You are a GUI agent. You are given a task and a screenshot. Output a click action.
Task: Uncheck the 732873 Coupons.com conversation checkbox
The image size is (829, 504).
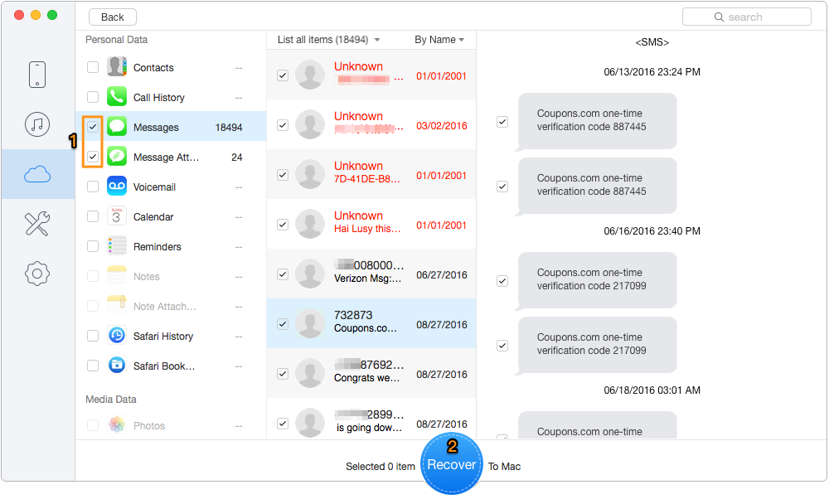coord(283,324)
